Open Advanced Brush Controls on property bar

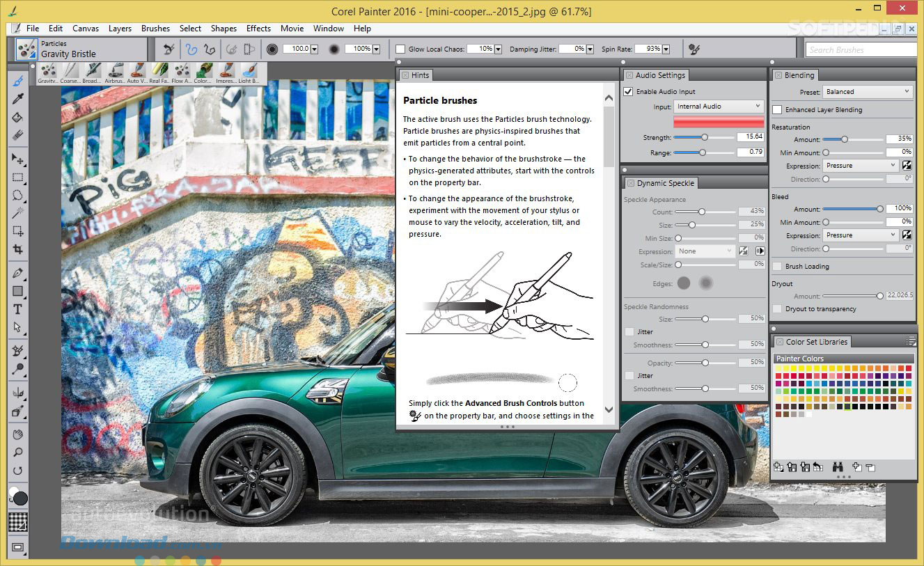tap(694, 49)
